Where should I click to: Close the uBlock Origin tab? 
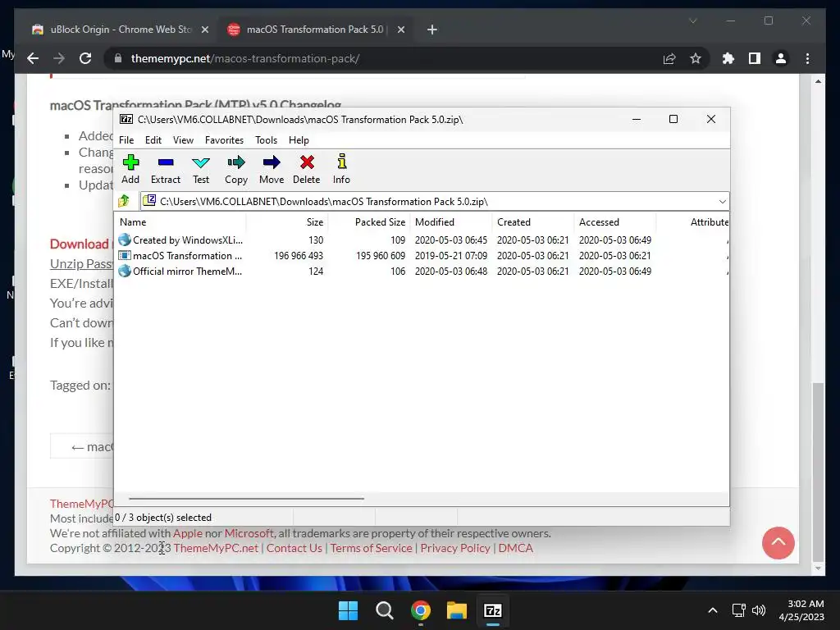[x=204, y=30]
